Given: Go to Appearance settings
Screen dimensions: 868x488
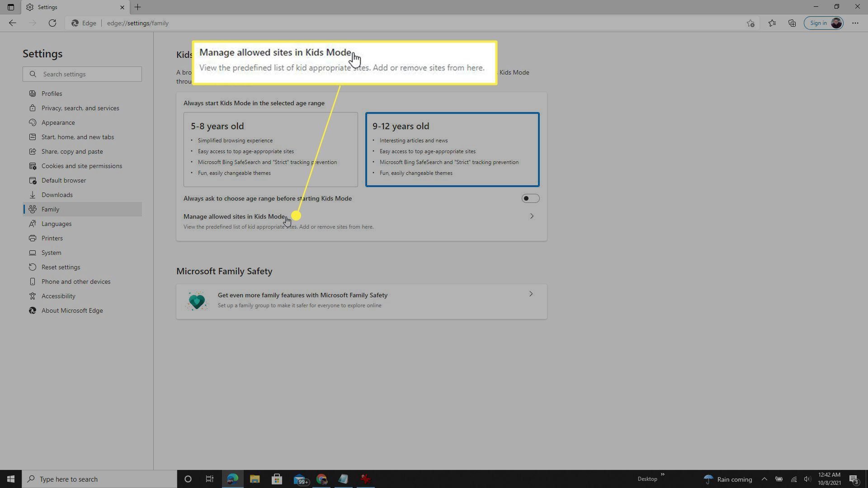Looking at the screenshot, I should (82, 122).
